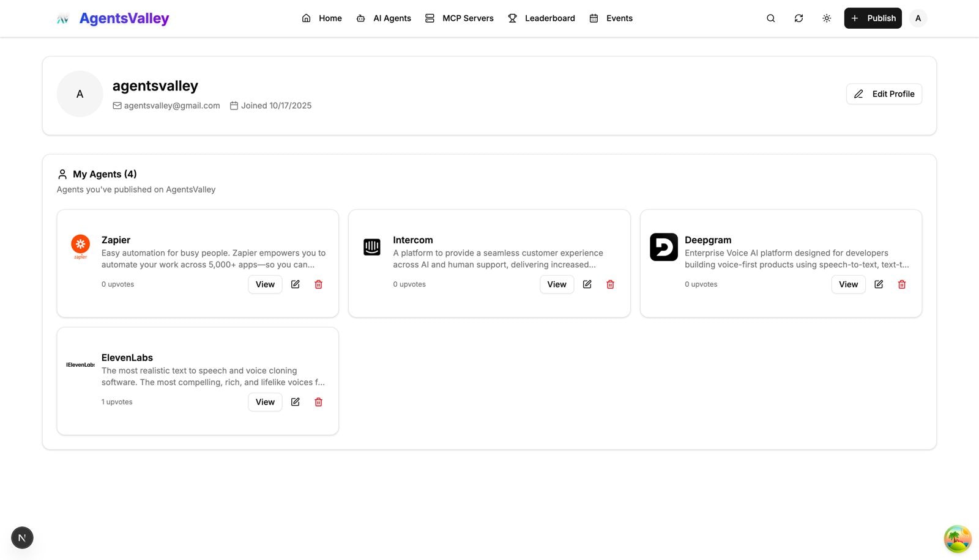Edit the ElevenLabs agent via pencil icon

[296, 402]
